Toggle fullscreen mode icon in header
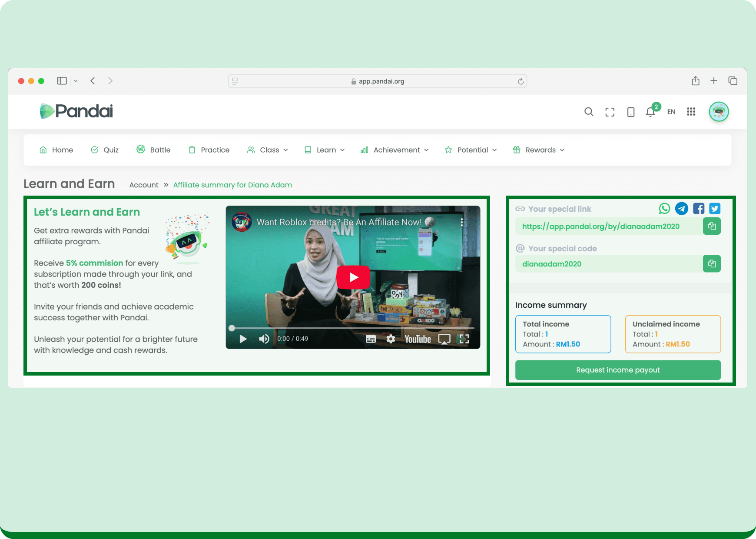756x539 pixels. 610,112
